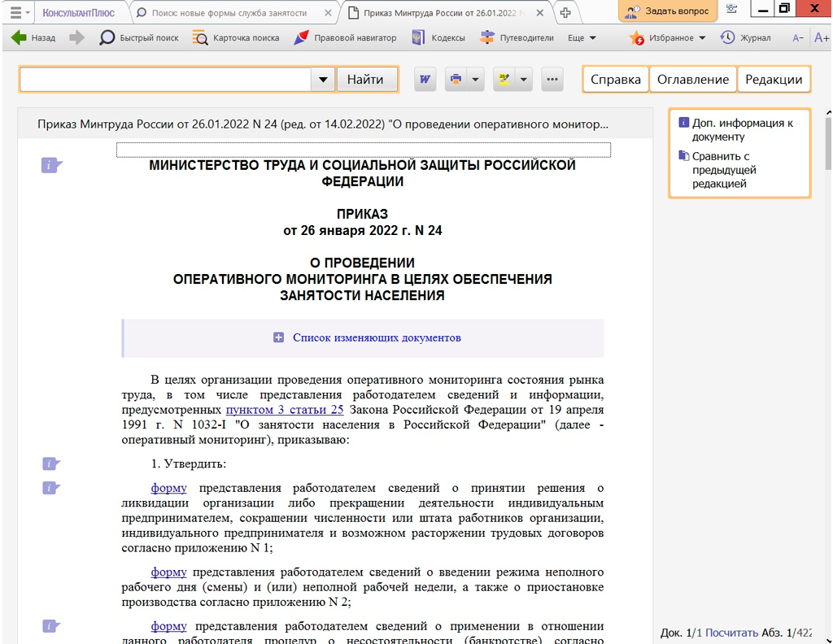Open the Журнал history
This screenshot has height=644, width=833.
click(745, 37)
